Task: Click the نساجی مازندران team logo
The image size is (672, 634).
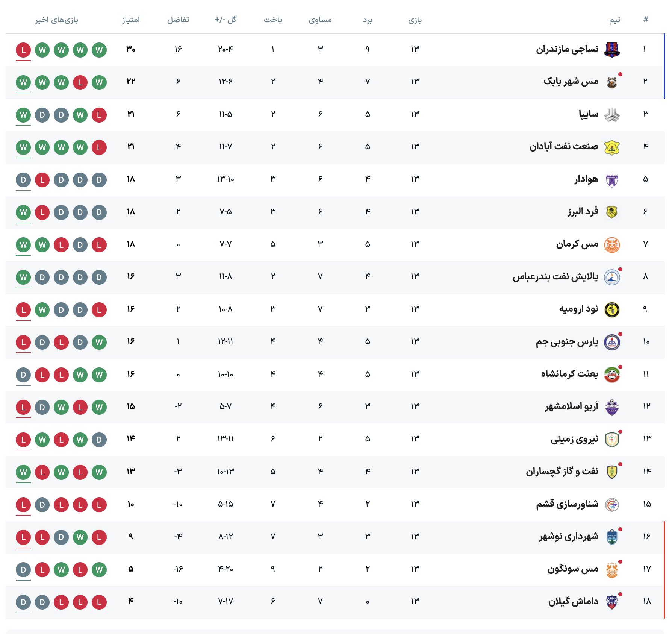Action: [x=611, y=50]
